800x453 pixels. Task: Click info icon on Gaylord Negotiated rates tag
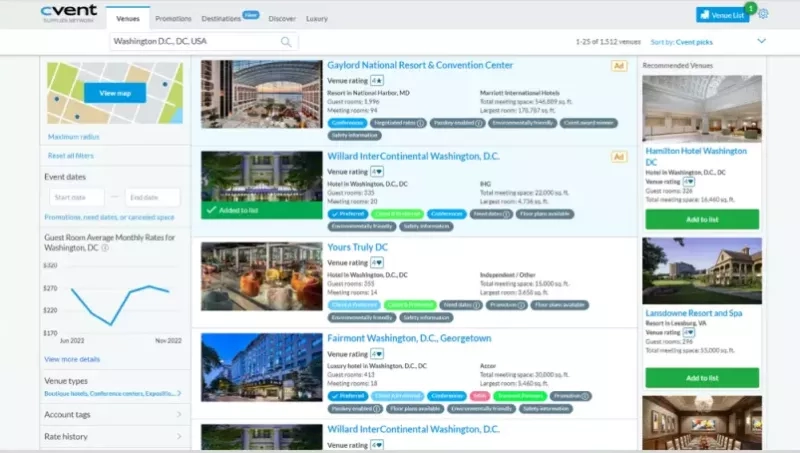click(420, 123)
